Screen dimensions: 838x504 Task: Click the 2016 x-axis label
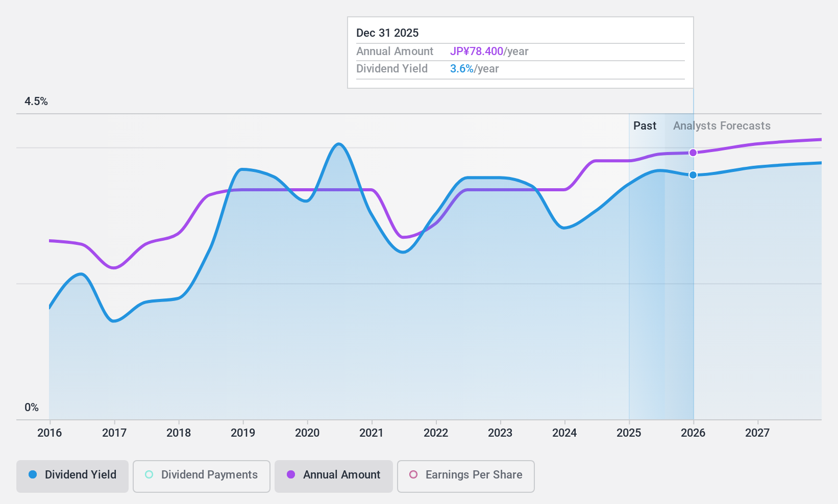coord(50,433)
